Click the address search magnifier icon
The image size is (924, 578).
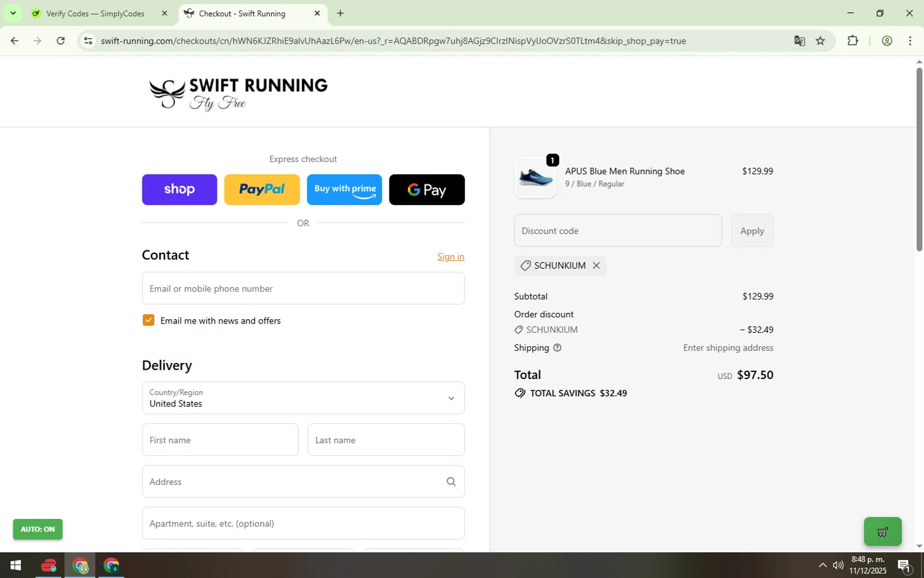451,482
